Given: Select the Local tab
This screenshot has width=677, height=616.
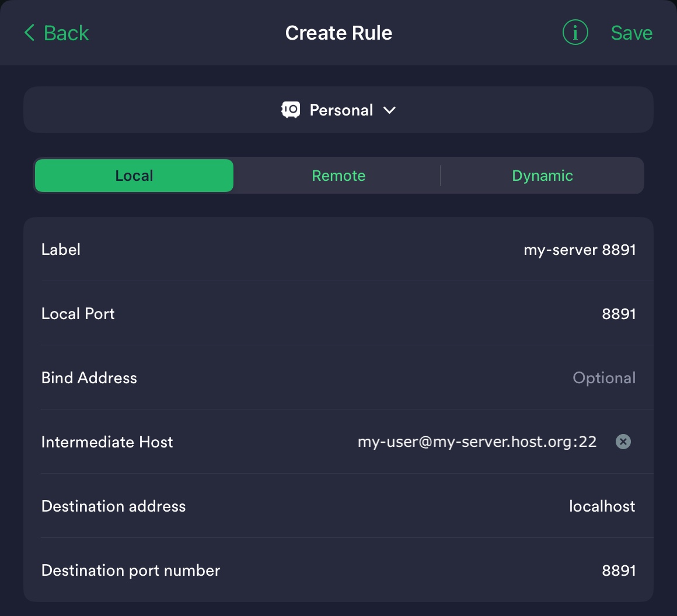Looking at the screenshot, I should [x=134, y=176].
